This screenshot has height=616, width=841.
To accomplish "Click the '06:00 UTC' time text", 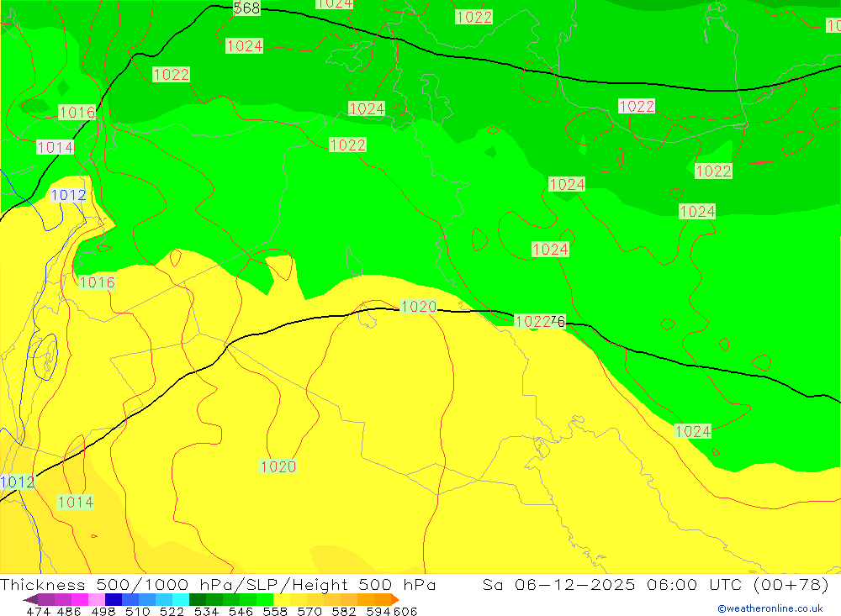I will click(x=694, y=584).
